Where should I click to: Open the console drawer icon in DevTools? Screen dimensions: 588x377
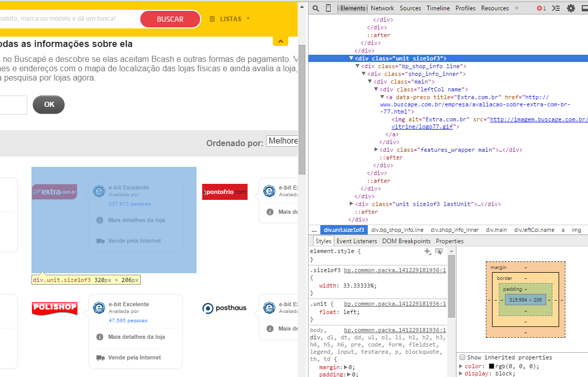556,8
